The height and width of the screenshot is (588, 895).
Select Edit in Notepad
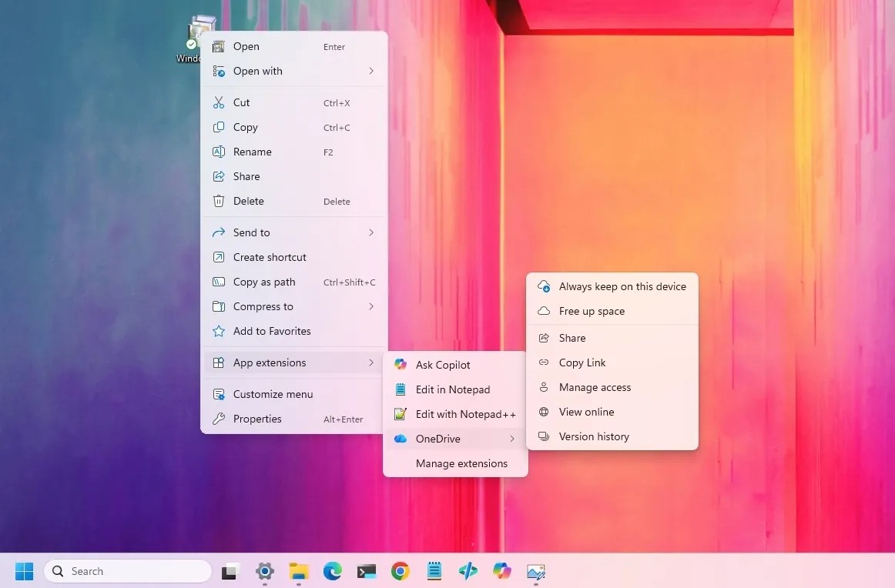pos(455,389)
